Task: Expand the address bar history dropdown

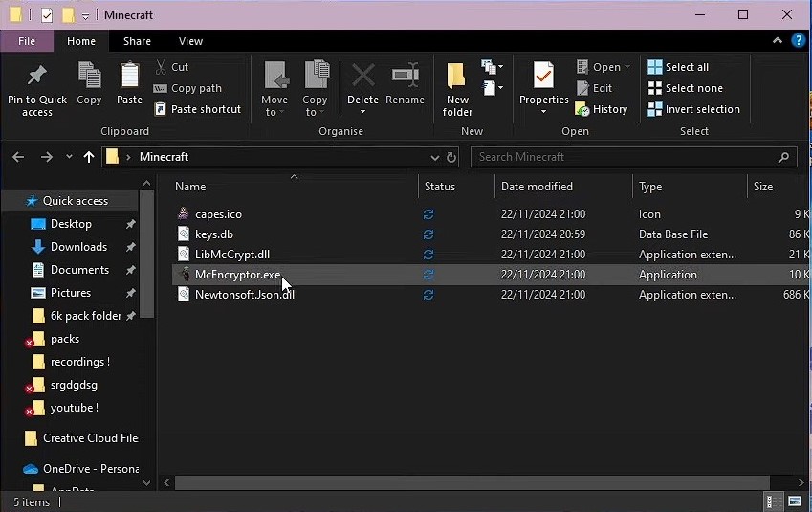Action: [435, 157]
